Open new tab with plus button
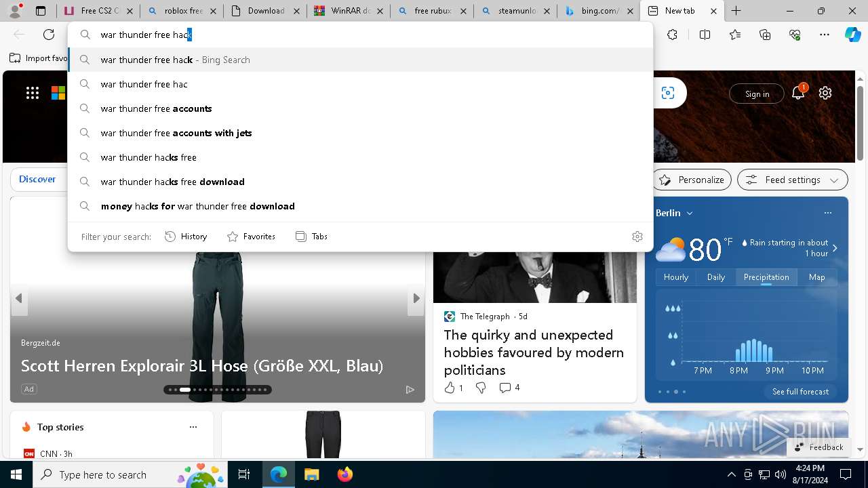 [x=736, y=11]
